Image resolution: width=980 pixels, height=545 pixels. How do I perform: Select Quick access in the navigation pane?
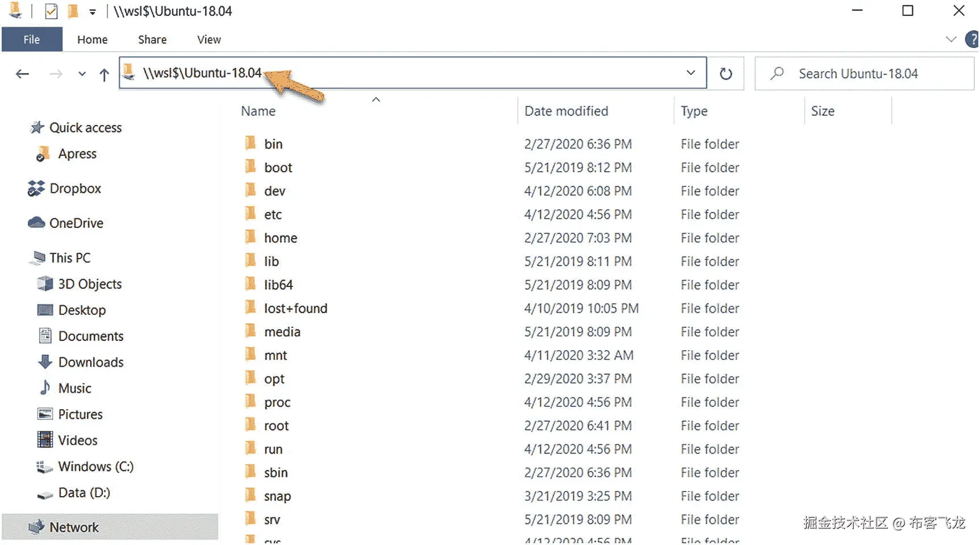(x=76, y=128)
